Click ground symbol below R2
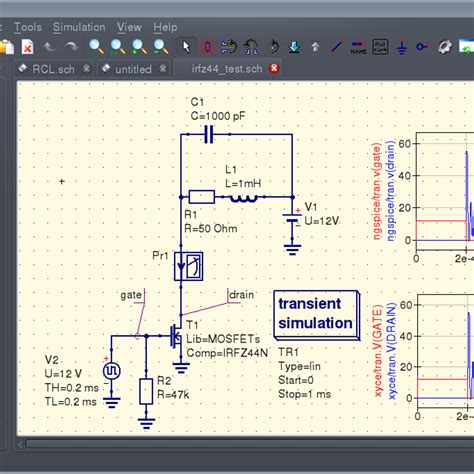 (146, 424)
